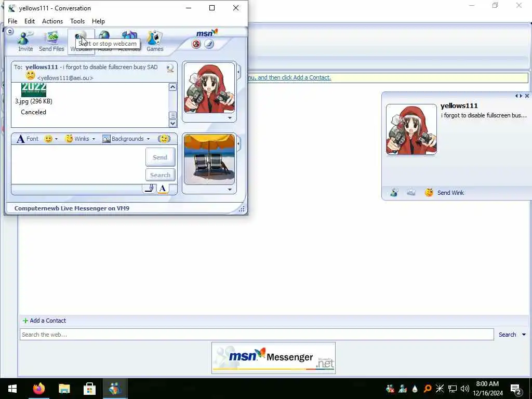Open Winks dropdown arrow

[94, 139]
